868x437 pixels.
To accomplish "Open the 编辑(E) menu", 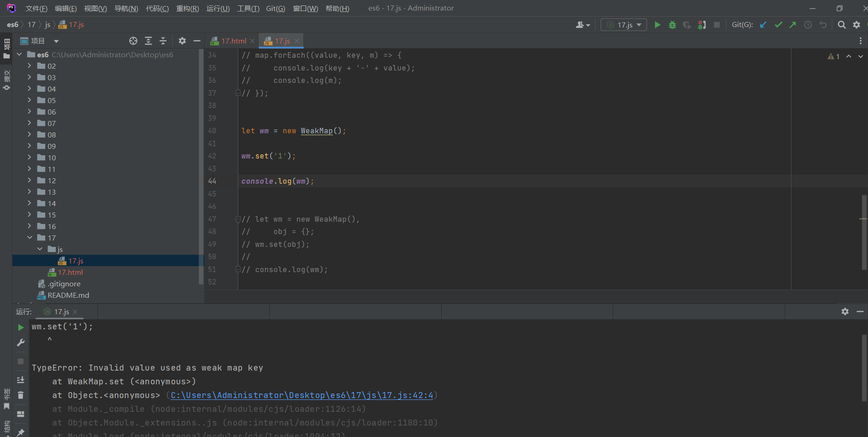I will [66, 9].
